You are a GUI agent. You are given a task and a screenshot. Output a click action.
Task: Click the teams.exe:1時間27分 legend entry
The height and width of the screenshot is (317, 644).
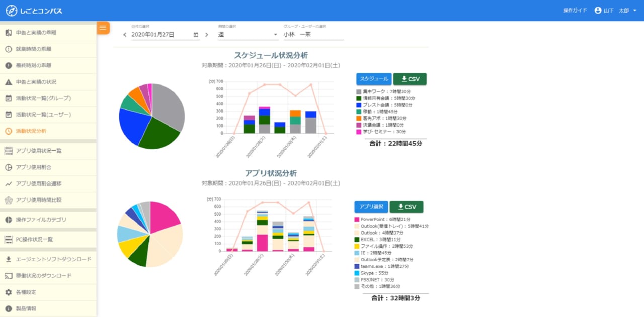pyautogui.click(x=382, y=266)
